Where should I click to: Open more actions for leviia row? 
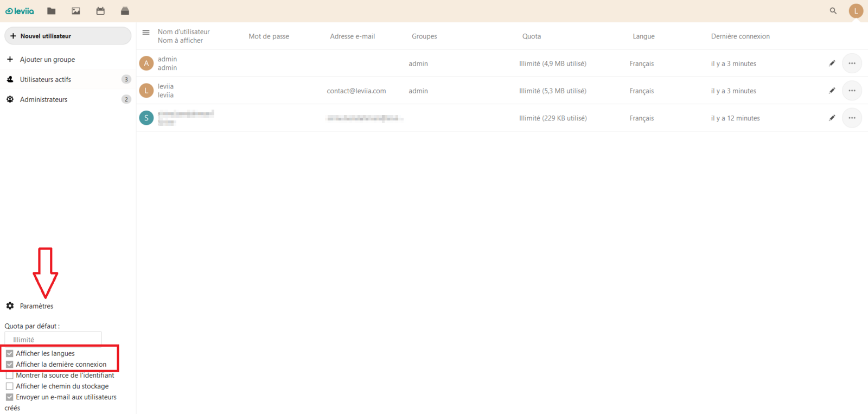tap(852, 91)
